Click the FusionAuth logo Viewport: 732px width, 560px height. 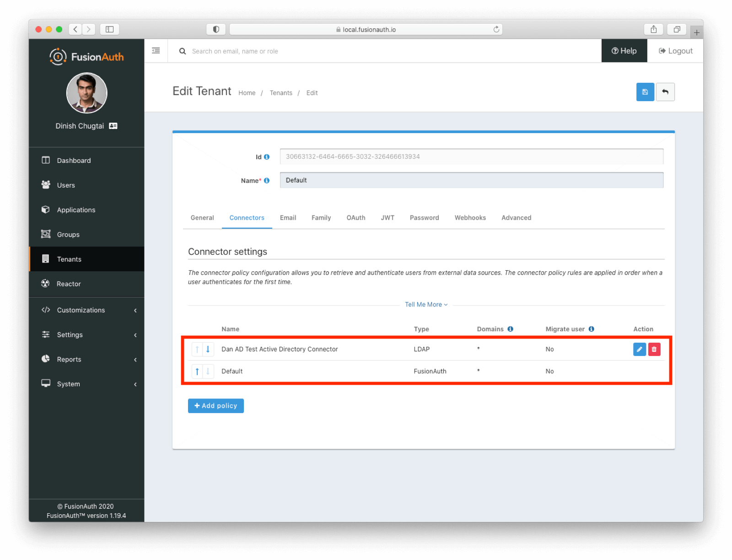click(x=86, y=57)
